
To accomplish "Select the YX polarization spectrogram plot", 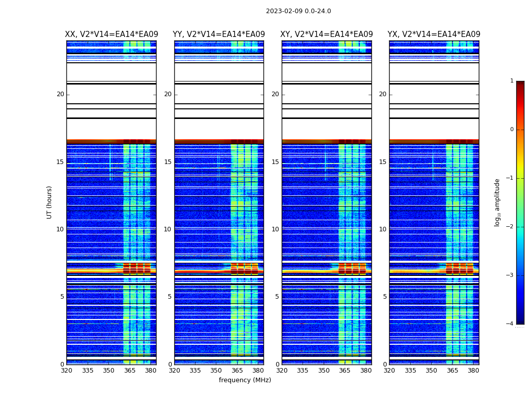I will (x=434, y=202).
